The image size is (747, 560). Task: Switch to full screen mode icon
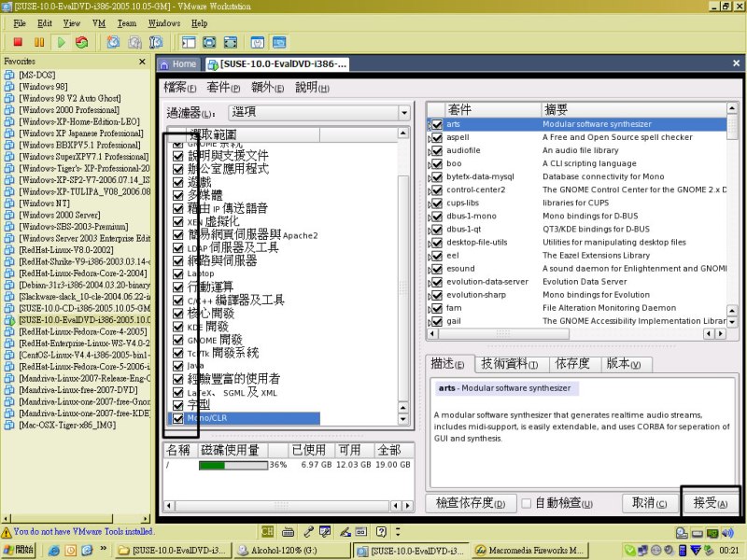(209, 42)
